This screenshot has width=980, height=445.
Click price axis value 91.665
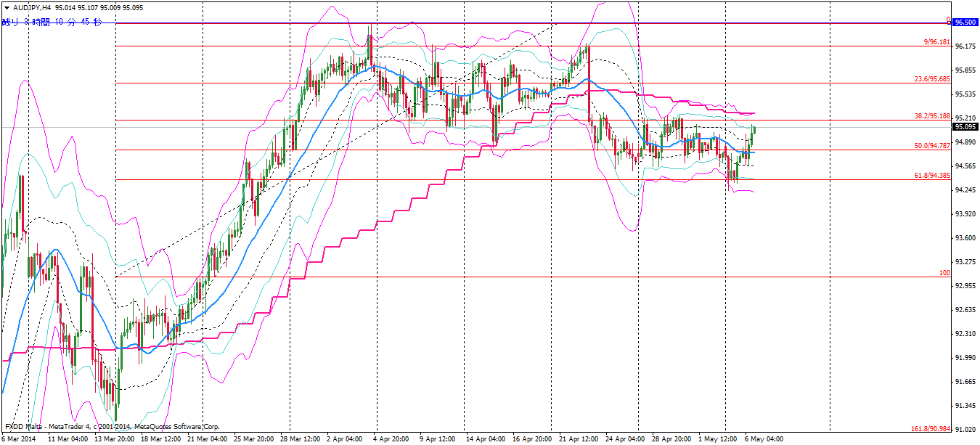click(965, 381)
